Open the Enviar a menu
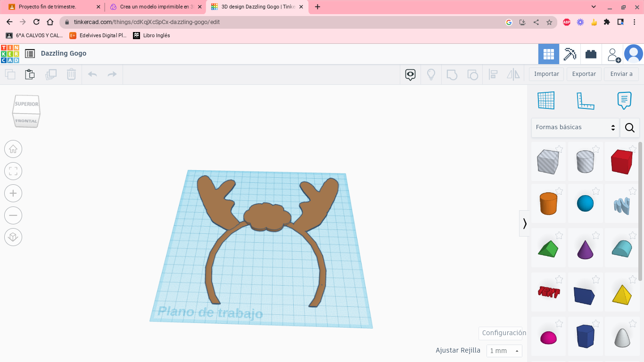This screenshot has height=362, width=644. click(x=621, y=74)
